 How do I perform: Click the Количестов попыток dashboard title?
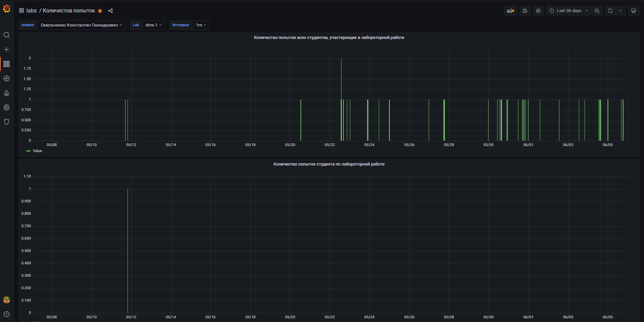coord(69,11)
